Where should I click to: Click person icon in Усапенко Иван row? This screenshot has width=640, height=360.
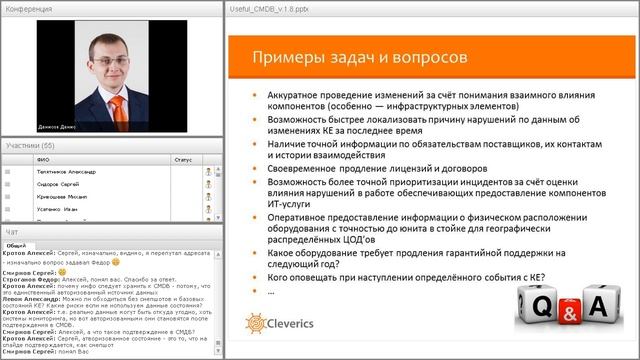(x=209, y=209)
